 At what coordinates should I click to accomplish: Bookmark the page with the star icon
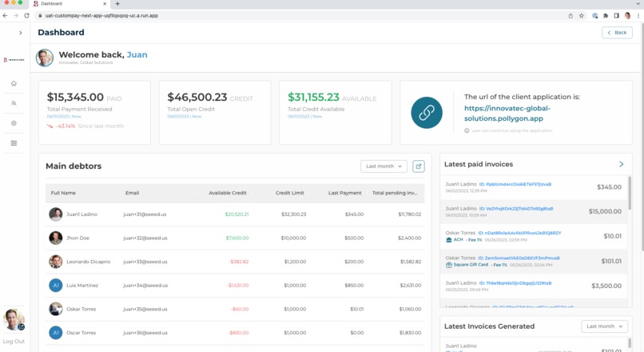click(581, 16)
